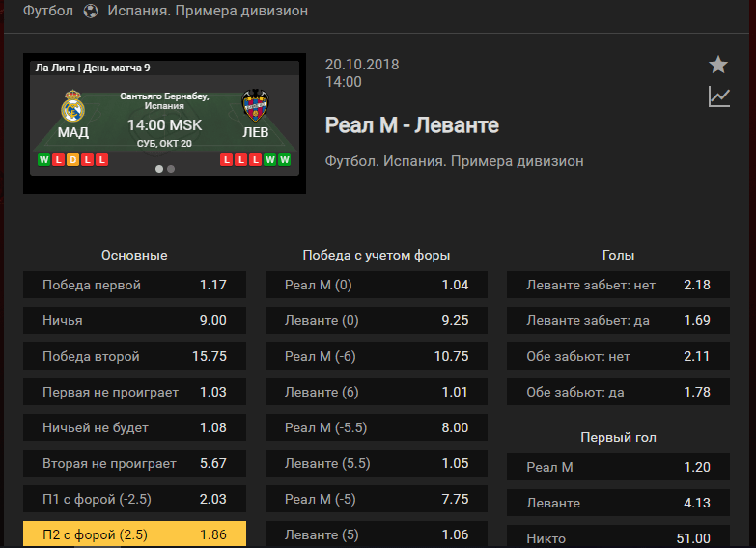
Task: Click the ЛЕВ team abbreviation
Action: 255,132
